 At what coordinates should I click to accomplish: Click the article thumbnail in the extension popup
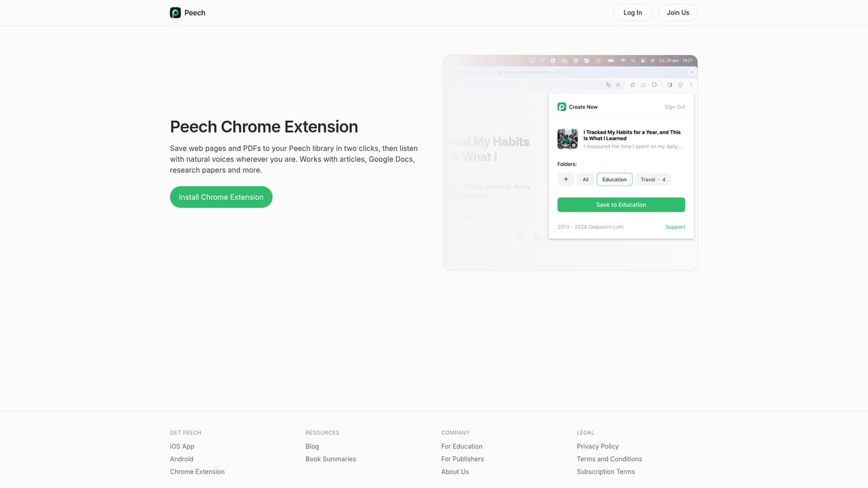tap(568, 139)
